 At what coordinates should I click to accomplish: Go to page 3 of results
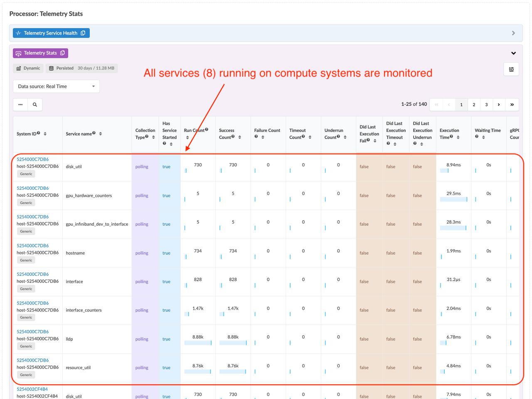(x=486, y=104)
